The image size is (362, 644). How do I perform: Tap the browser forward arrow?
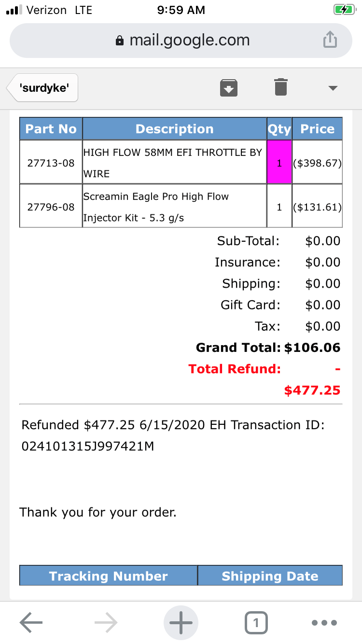[106, 623]
